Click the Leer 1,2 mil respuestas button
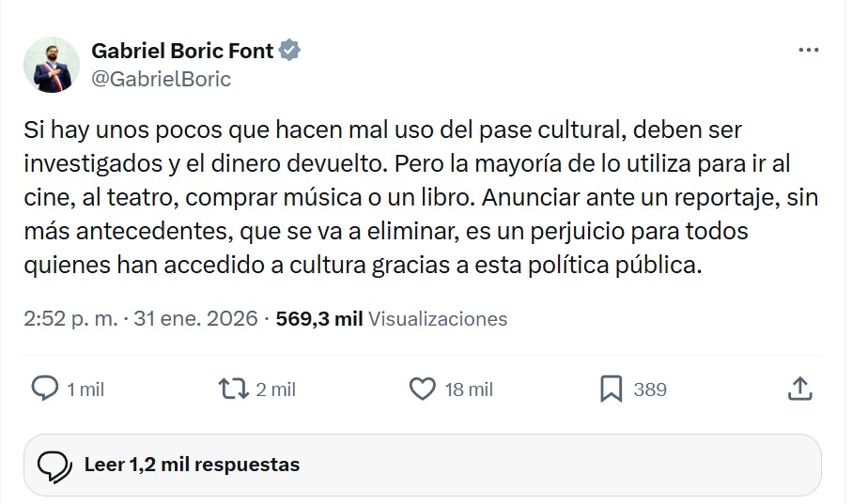The height and width of the screenshot is (504, 852). tap(192, 465)
